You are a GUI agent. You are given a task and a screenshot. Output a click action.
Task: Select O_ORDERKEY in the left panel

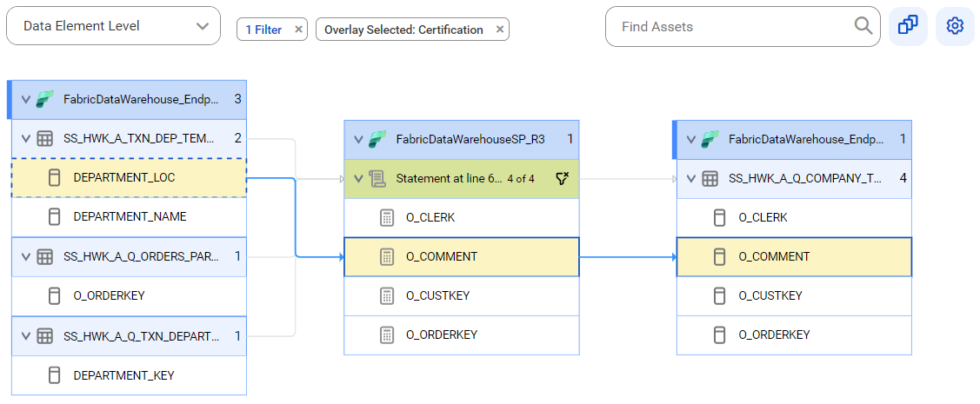129,295
